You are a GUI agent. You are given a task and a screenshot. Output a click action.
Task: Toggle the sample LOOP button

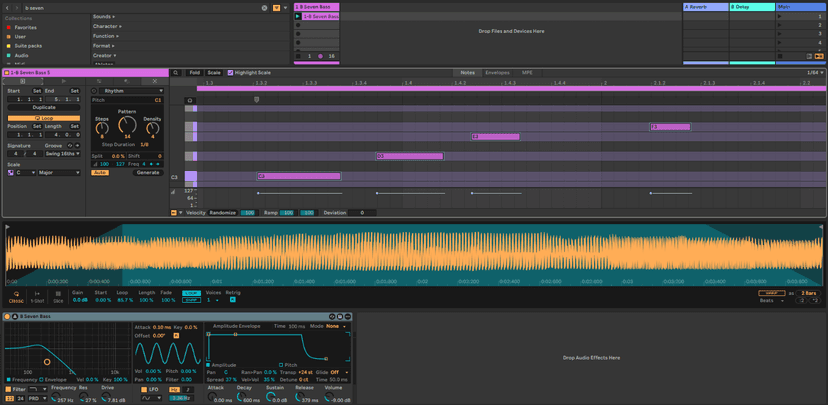[191, 293]
